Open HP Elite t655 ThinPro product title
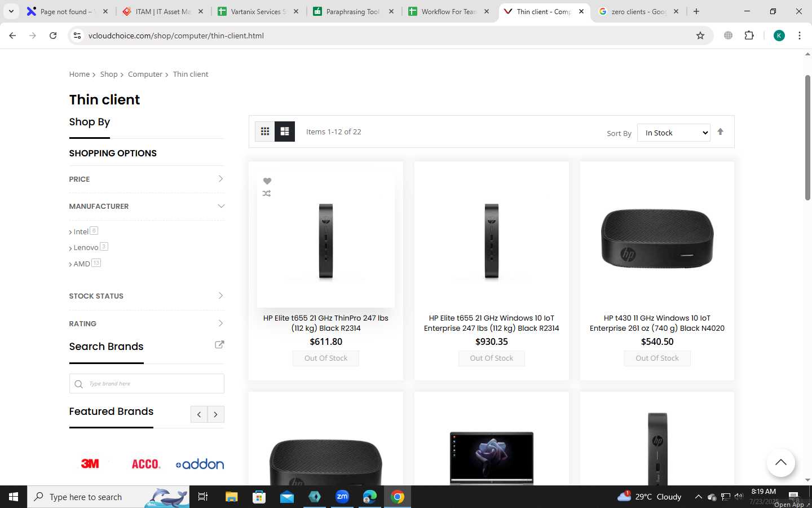This screenshot has width=812, height=508. pos(326,323)
